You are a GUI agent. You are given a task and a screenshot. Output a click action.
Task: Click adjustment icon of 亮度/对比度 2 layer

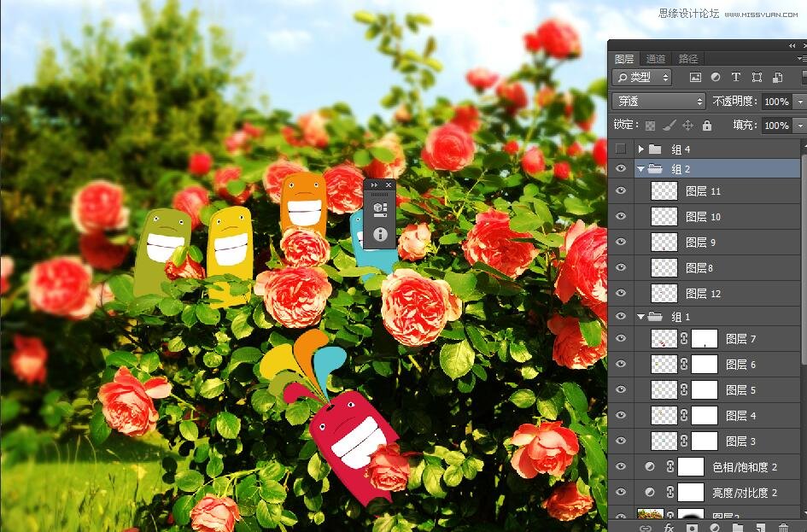[650, 493]
